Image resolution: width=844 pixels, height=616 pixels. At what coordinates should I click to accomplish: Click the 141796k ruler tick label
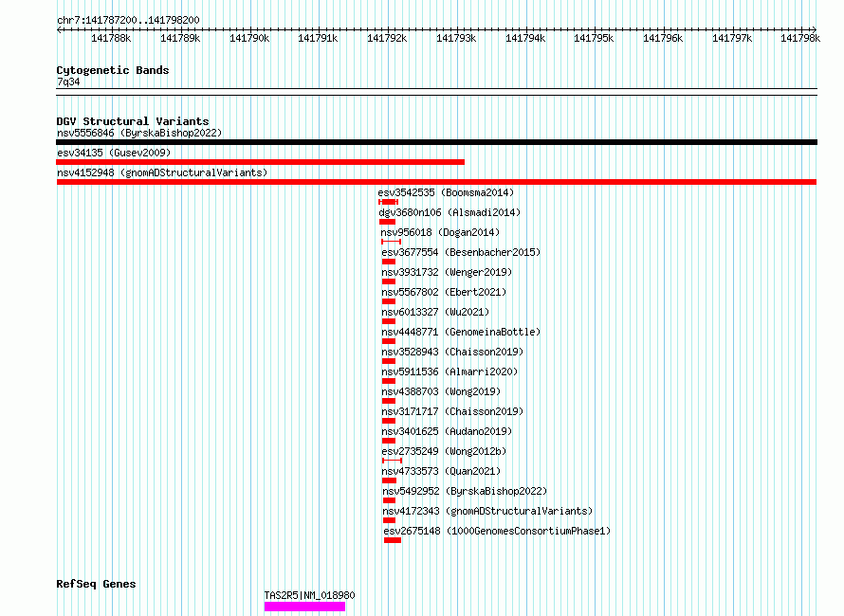tap(663, 38)
